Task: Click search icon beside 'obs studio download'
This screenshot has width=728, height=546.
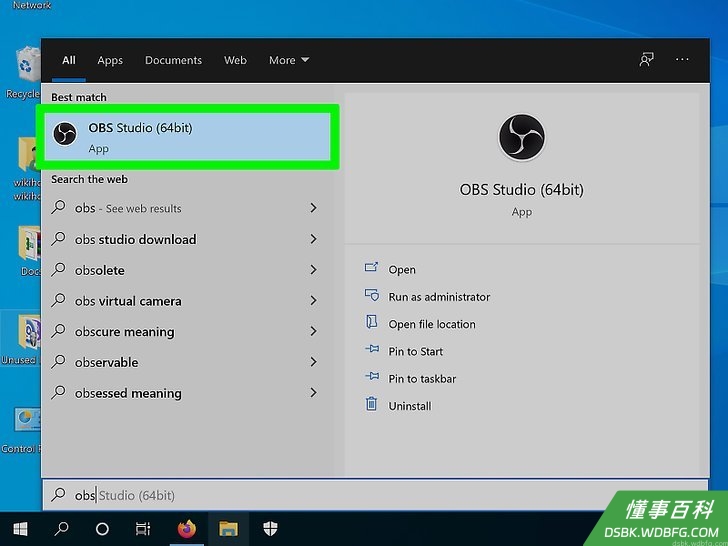Action: click(58, 239)
